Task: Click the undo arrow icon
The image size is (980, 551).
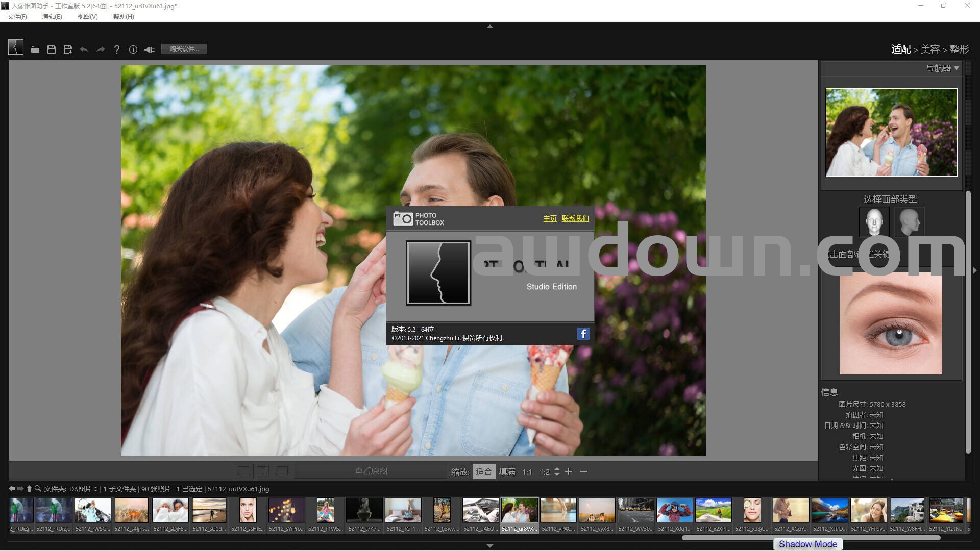Action: [84, 49]
